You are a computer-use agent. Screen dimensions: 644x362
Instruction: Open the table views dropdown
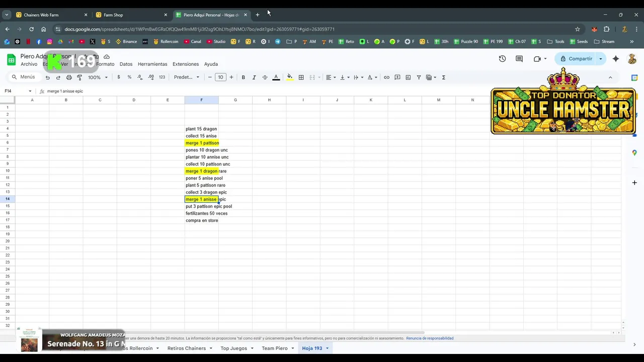click(x=431, y=77)
